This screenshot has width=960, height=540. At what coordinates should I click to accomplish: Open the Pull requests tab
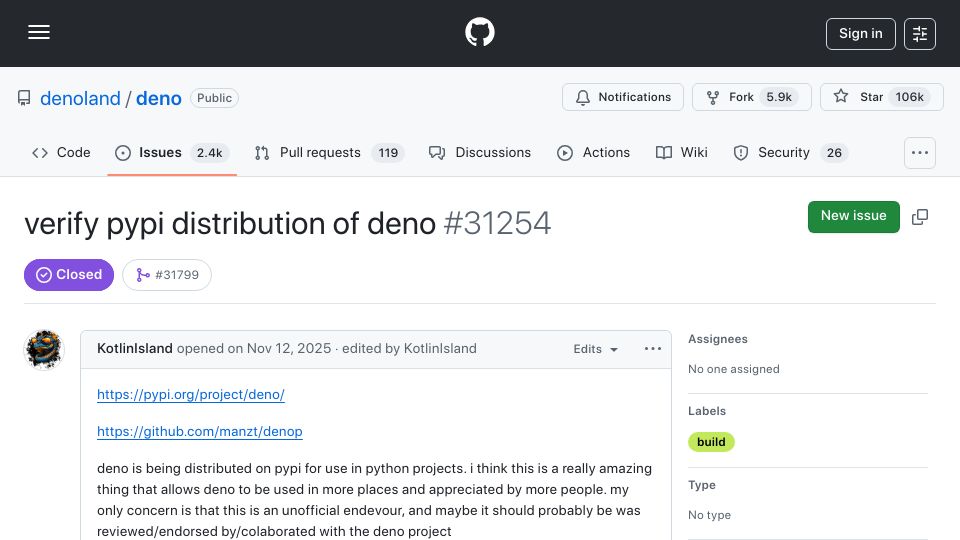click(x=329, y=152)
